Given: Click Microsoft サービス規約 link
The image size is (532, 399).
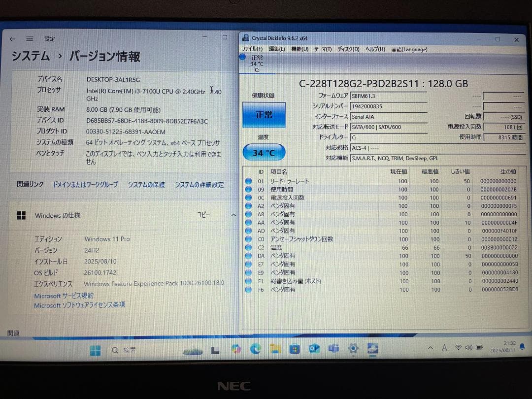Looking at the screenshot, I should (64, 295).
